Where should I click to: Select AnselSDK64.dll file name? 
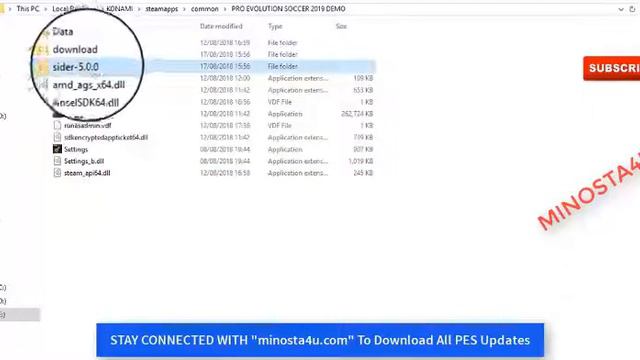tap(86, 102)
